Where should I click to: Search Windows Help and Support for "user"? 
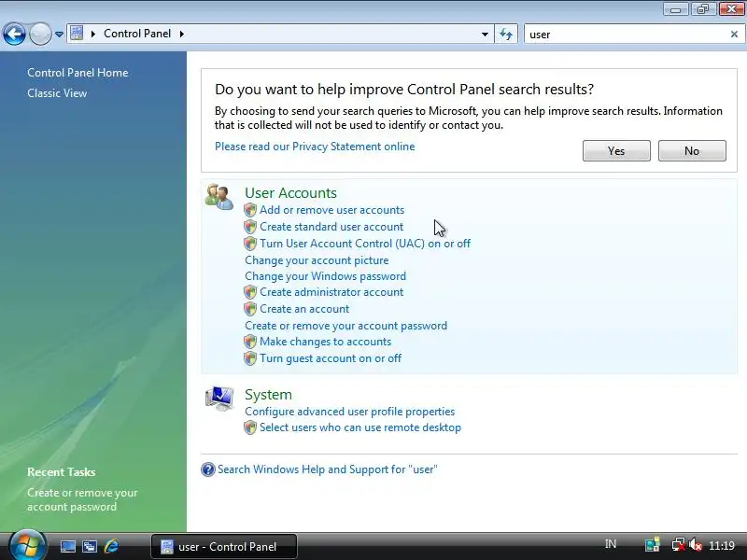(x=328, y=469)
